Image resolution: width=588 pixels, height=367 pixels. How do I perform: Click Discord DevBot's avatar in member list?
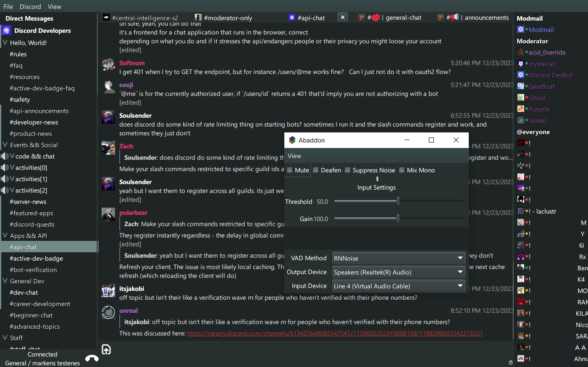pos(521,75)
